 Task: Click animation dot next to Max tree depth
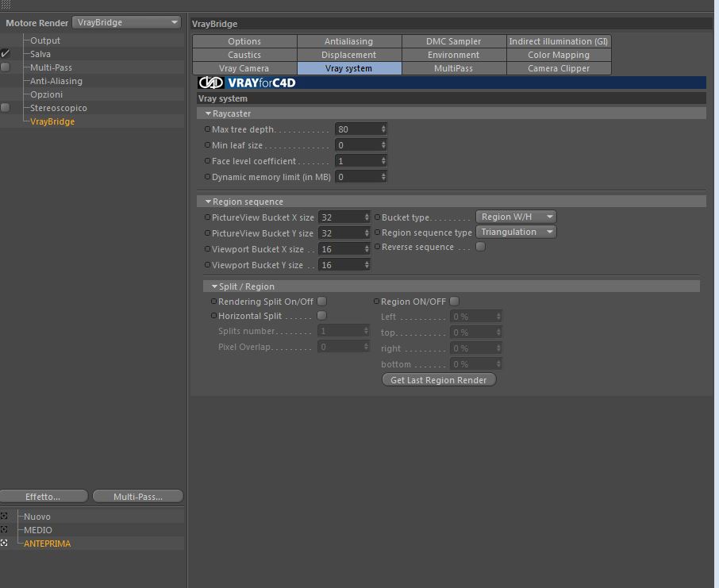[207, 129]
